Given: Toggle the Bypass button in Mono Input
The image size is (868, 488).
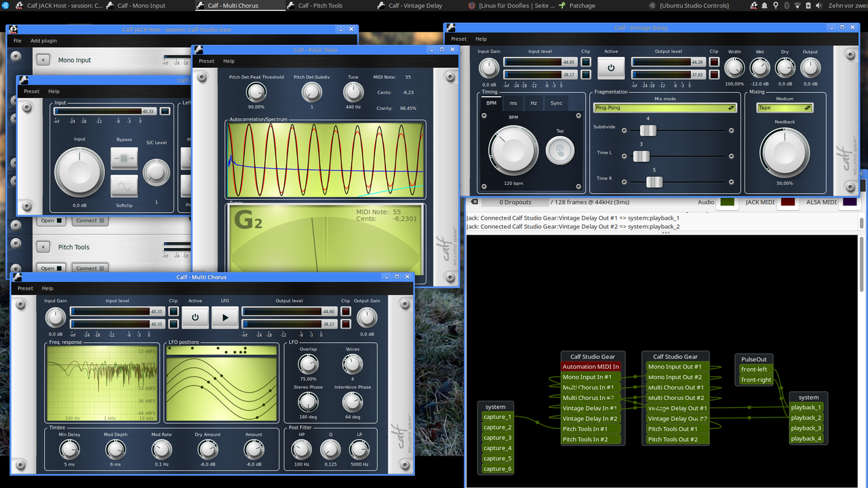Looking at the screenshot, I should [124, 159].
